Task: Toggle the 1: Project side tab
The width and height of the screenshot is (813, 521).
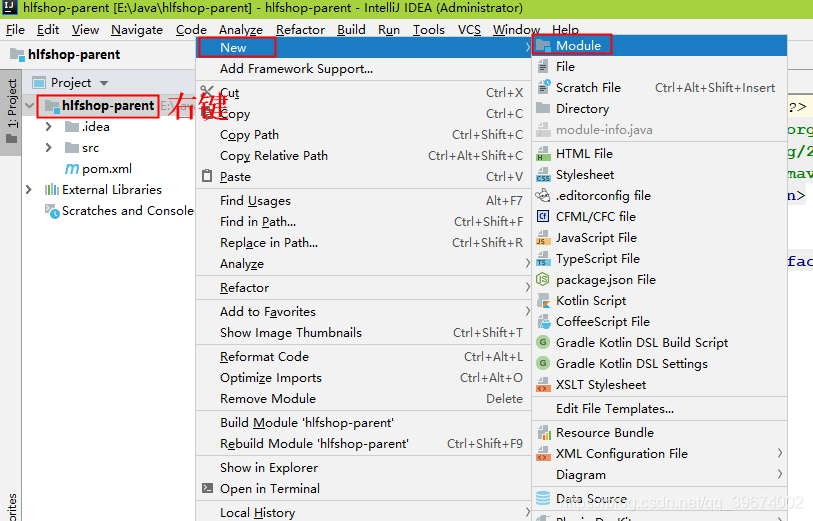Action: click(11, 111)
